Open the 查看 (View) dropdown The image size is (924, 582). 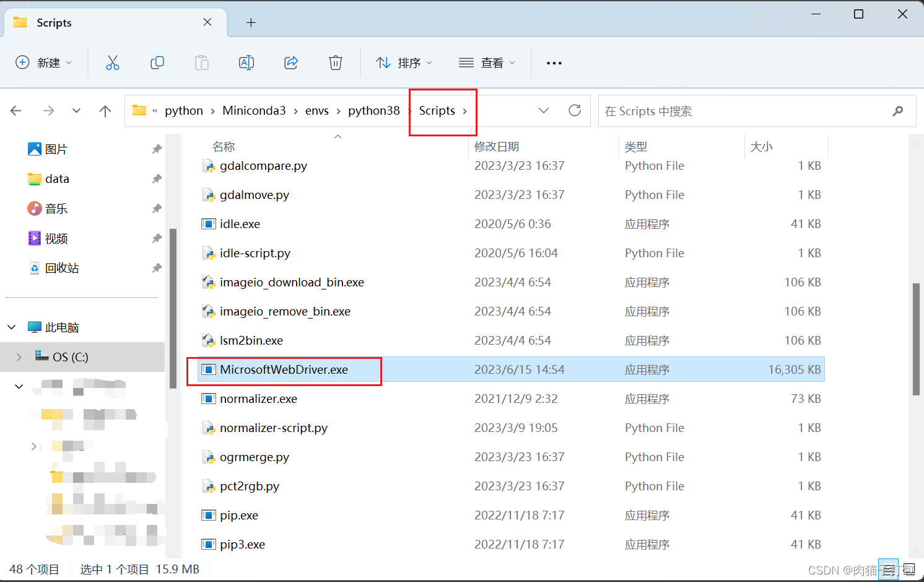487,63
